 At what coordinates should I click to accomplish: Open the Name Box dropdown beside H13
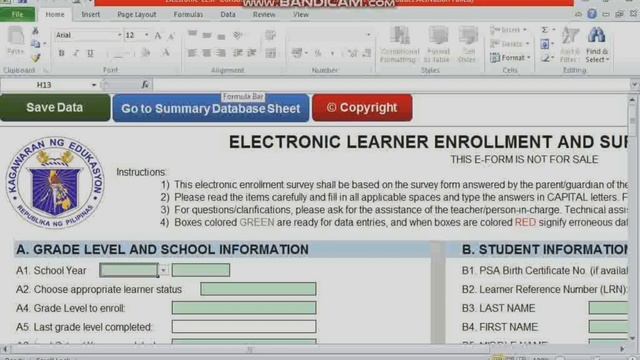93,85
